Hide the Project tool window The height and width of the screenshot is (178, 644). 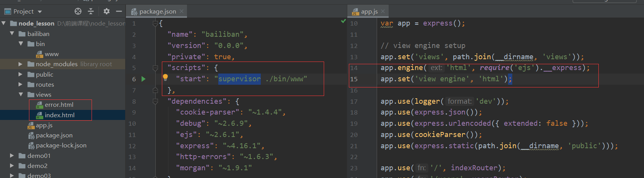point(119,11)
